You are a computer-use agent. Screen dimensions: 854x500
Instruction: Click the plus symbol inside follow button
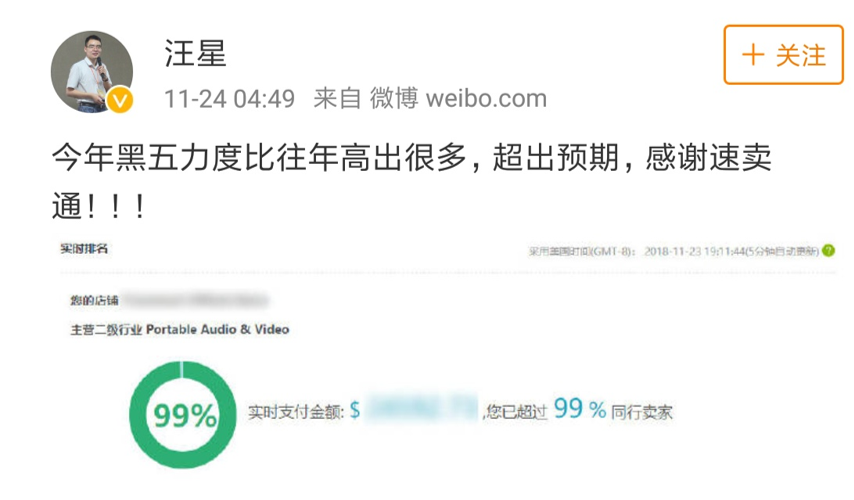tap(753, 55)
